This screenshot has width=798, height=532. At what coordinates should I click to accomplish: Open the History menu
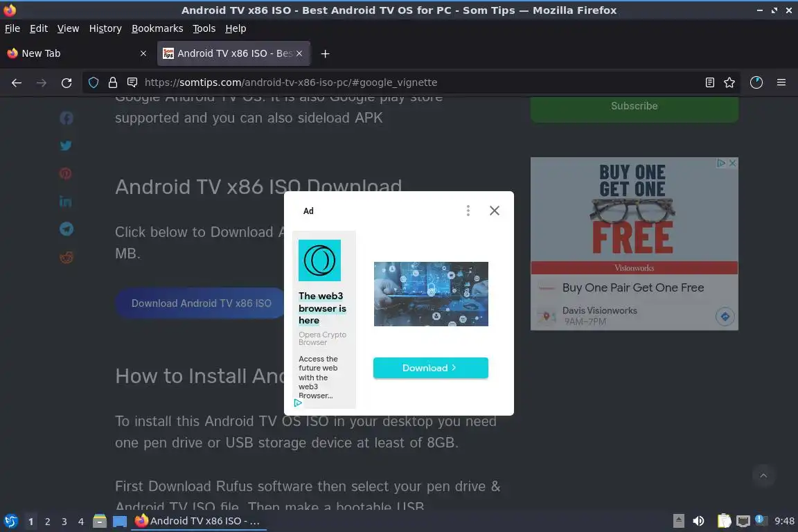click(x=105, y=28)
